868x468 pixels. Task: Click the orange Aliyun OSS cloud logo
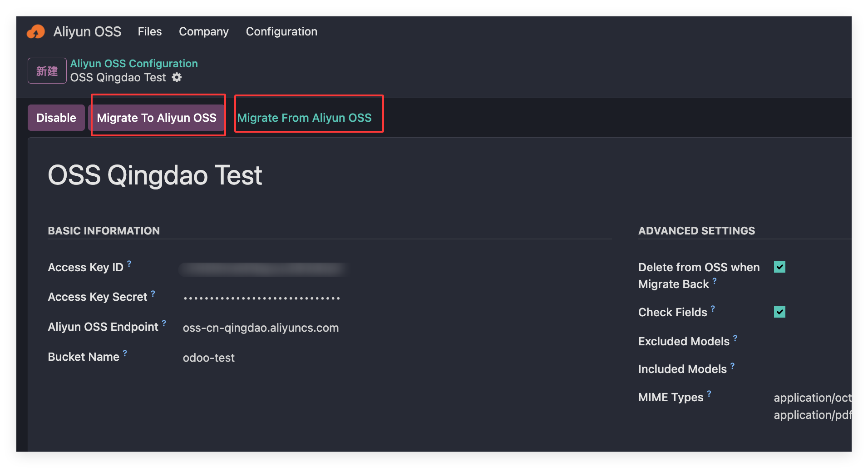point(36,32)
